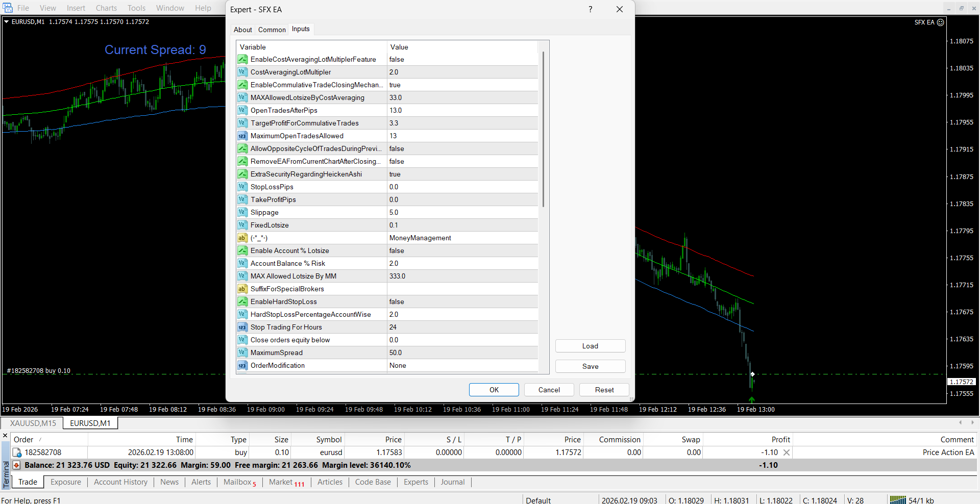Viewport: 980px width, 504px height.
Task: Click the inputs list vertical scrollbar
Action: [543, 128]
